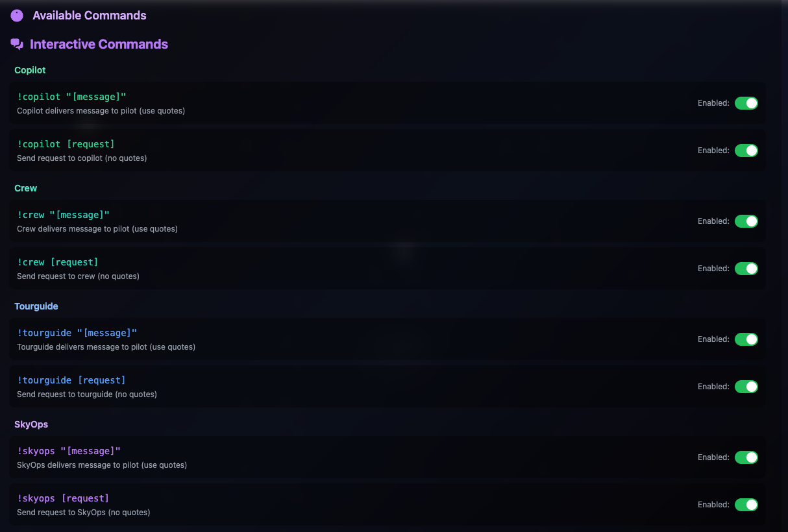
Task: Disable the !skyops "[message]" toggle
Action: 746,457
